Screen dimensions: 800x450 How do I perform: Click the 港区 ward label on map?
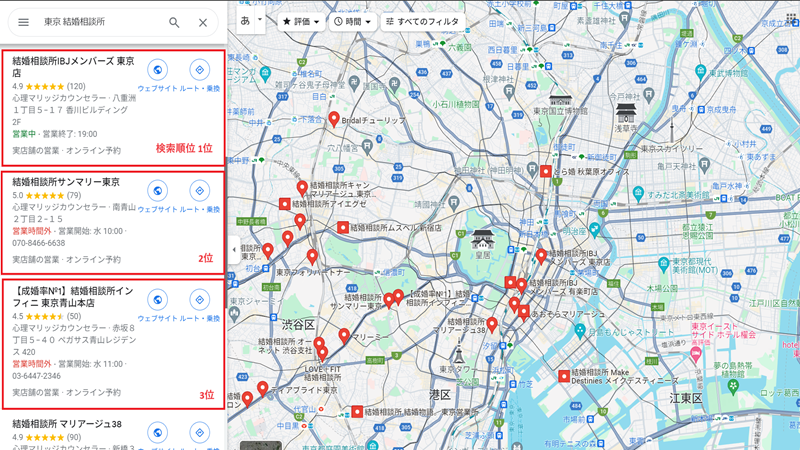440,395
